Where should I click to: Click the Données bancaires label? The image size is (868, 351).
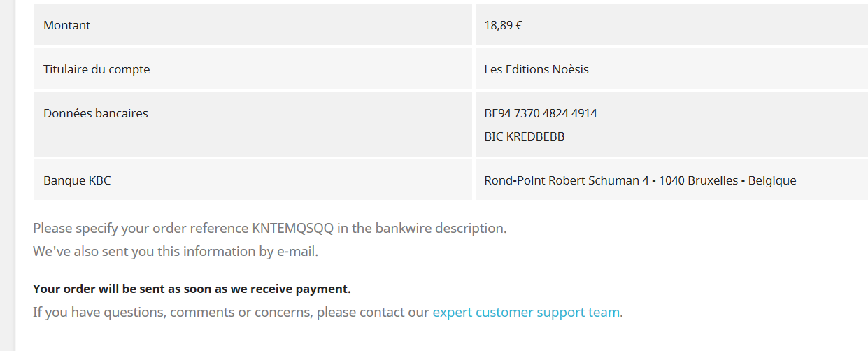[x=96, y=113]
